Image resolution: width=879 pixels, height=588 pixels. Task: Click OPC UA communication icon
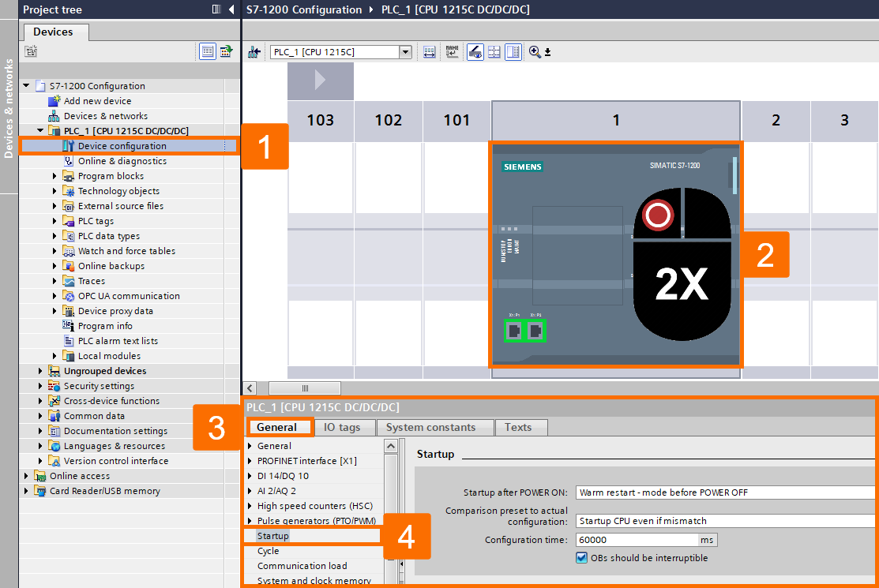coord(69,296)
